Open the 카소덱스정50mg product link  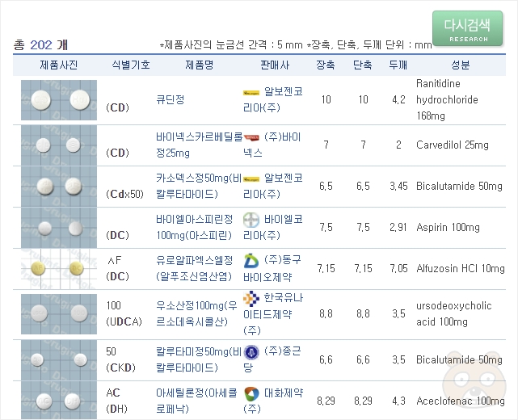pyautogui.click(x=199, y=186)
